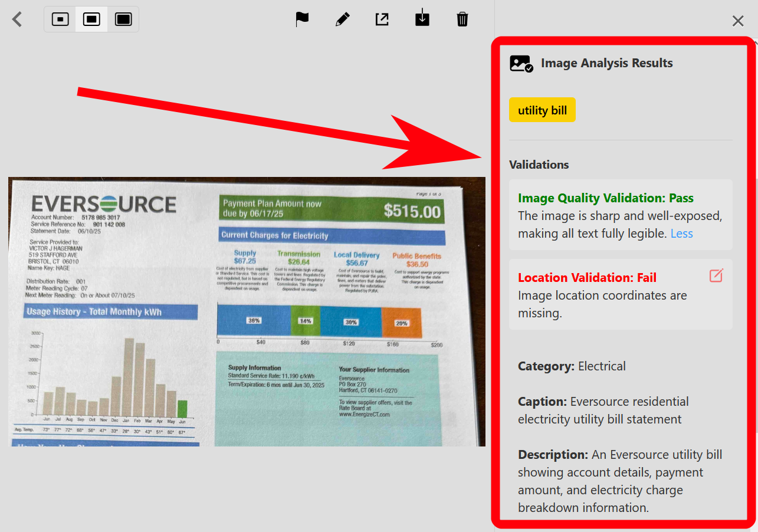Select the small image size view
The height and width of the screenshot is (532, 758).
[x=60, y=19]
